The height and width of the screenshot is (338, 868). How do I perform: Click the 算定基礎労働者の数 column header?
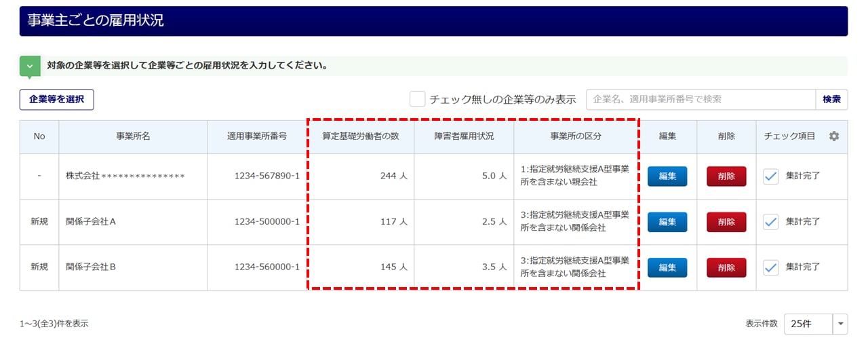click(x=361, y=136)
